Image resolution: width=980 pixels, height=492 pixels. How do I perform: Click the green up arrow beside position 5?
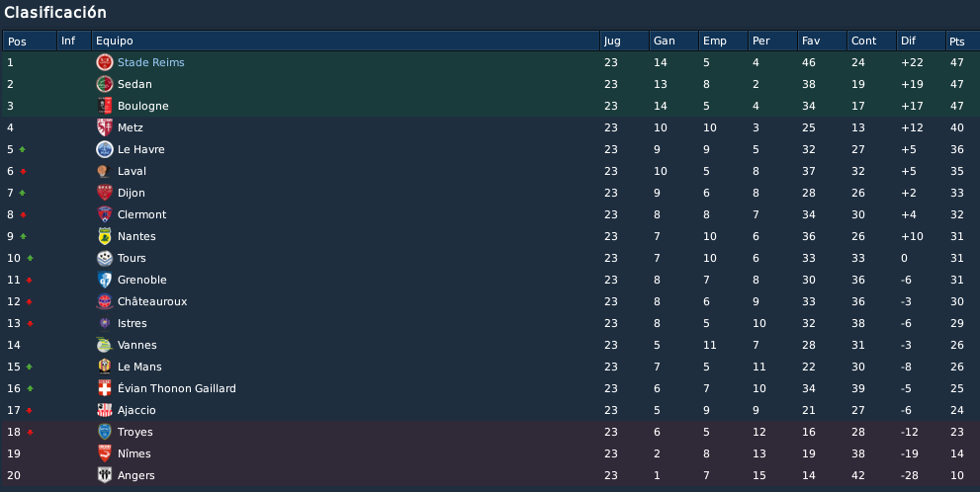(x=23, y=149)
